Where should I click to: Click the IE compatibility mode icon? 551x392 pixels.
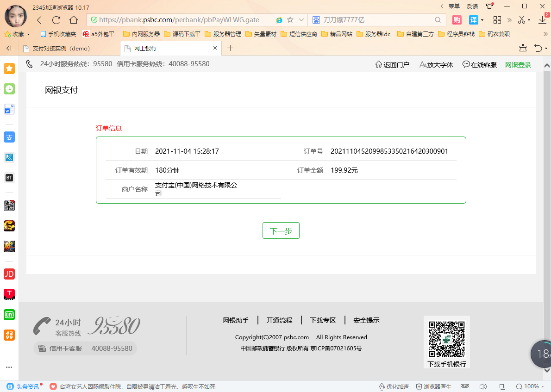[279, 20]
